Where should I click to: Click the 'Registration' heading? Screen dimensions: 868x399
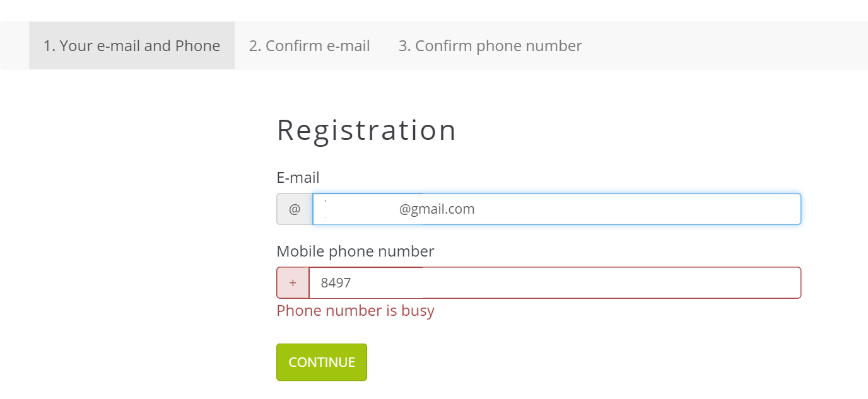pyautogui.click(x=366, y=130)
